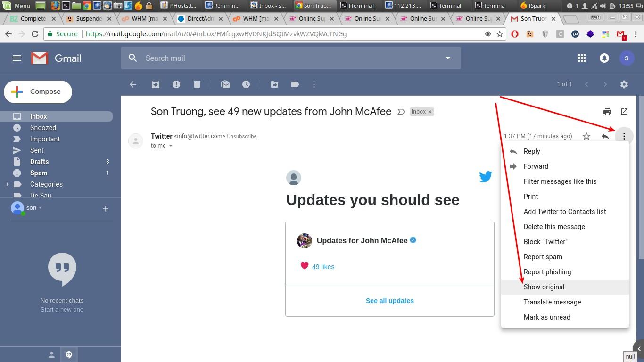Click See all updates link
The height and width of the screenshot is (362, 644).
(x=390, y=301)
